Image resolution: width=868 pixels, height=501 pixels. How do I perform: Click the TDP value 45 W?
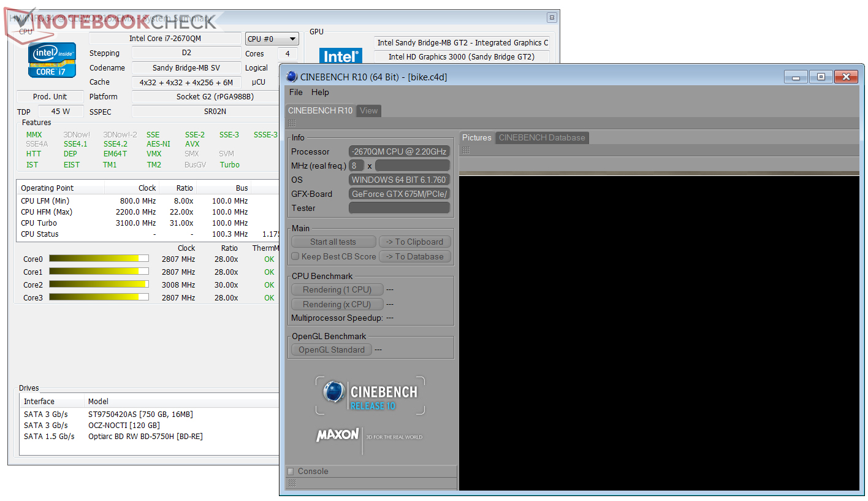pyautogui.click(x=61, y=112)
